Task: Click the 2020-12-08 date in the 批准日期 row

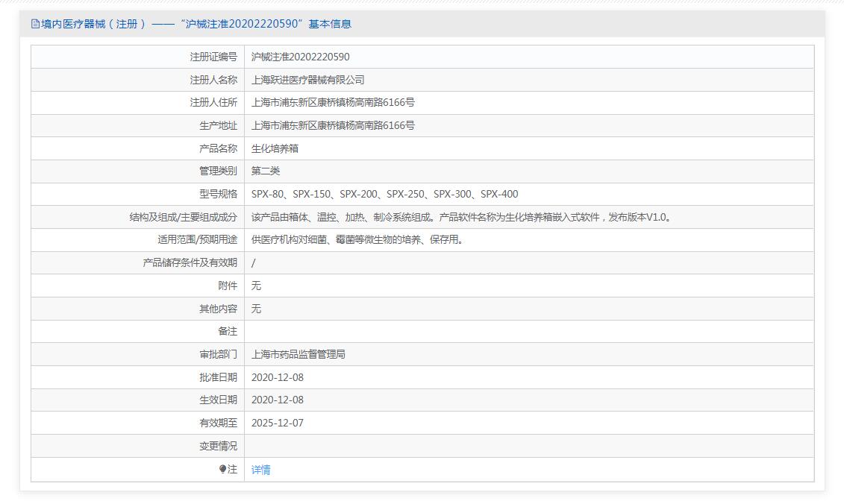Action: click(x=277, y=377)
